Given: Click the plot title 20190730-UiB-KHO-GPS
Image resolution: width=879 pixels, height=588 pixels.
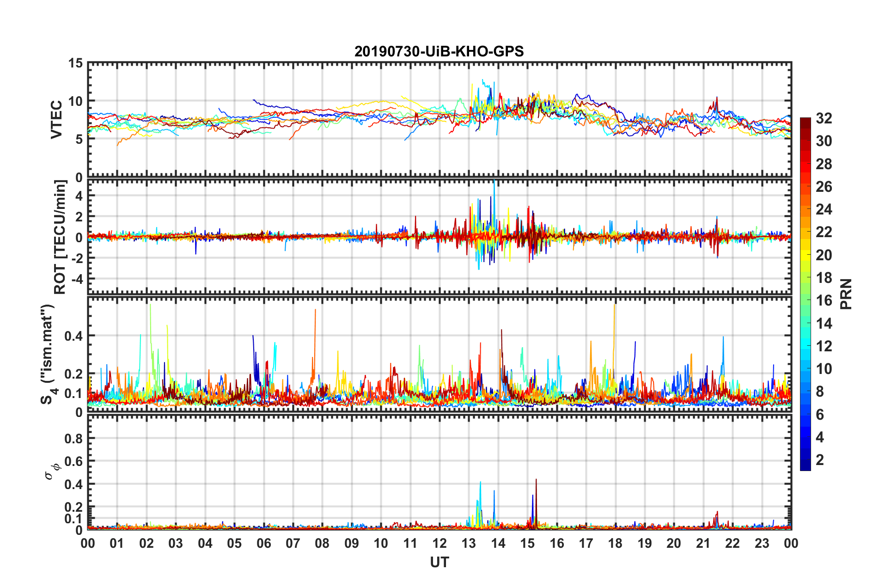Looking at the screenshot, I should 439,51.
